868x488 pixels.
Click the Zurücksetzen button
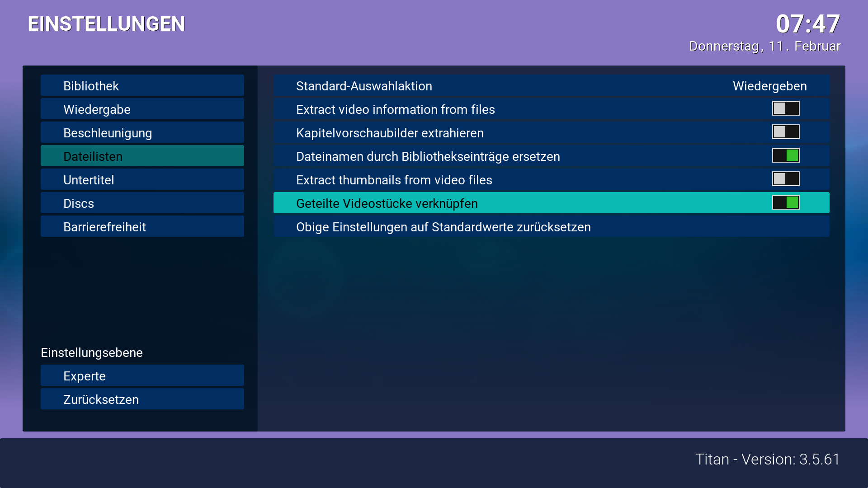coord(142,399)
